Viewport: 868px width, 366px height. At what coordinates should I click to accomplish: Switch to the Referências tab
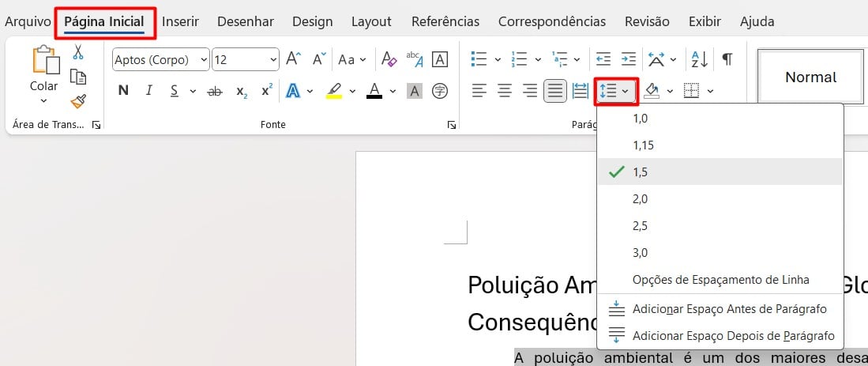click(445, 22)
